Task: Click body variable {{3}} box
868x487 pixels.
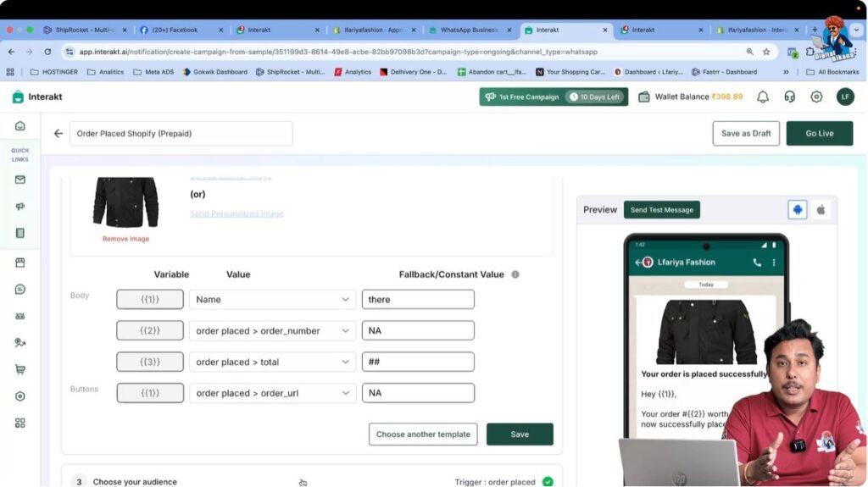Action: click(x=150, y=362)
